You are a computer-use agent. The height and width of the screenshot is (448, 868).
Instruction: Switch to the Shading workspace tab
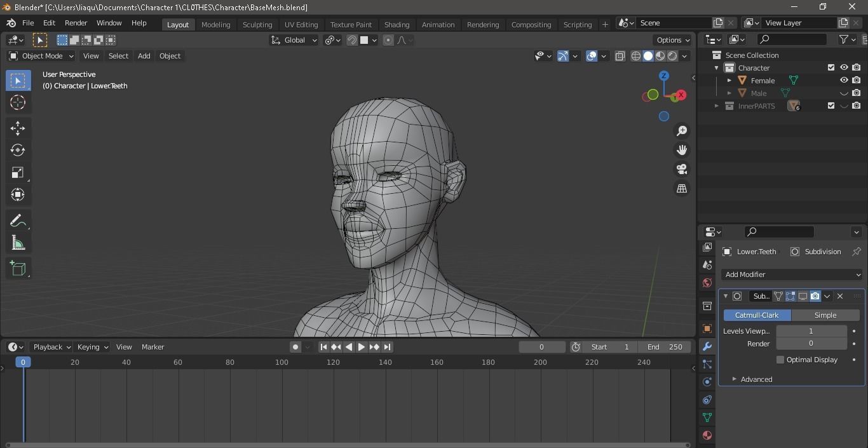(397, 24)
